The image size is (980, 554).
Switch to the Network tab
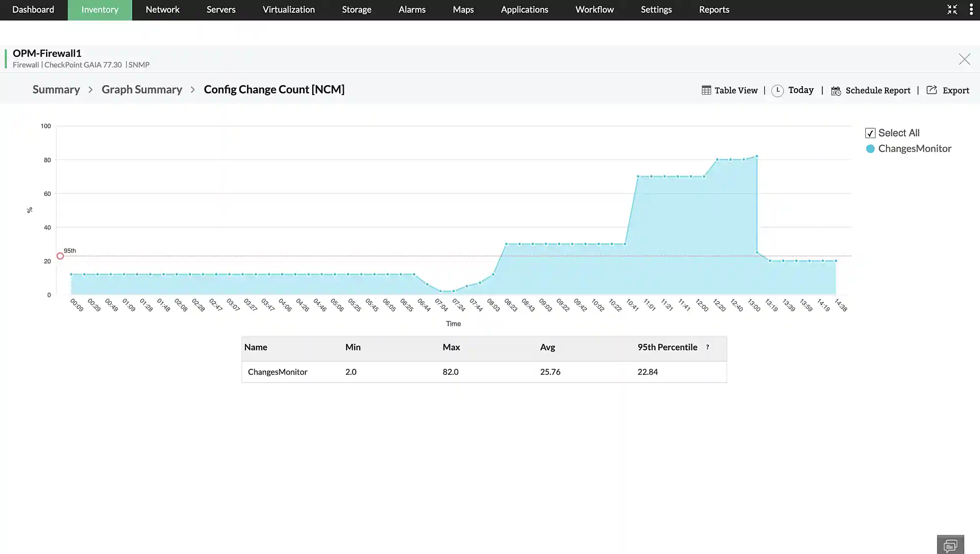(x=162, y=10)
